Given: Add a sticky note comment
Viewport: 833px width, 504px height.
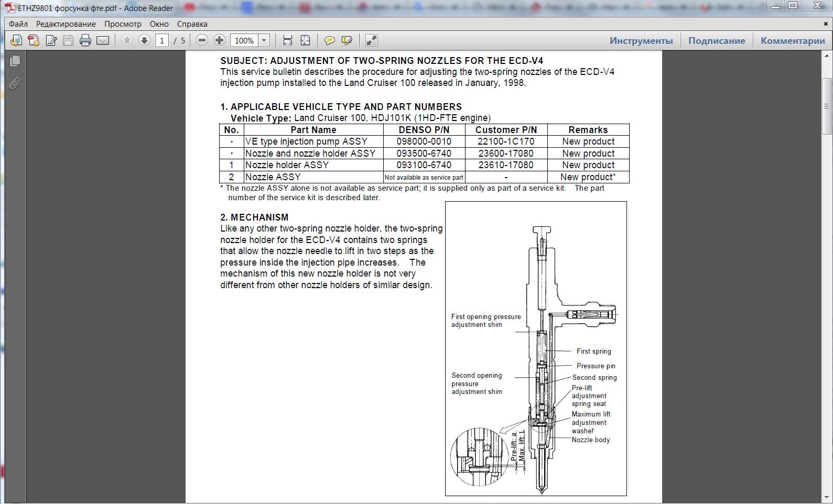Looking at the screenshot, I should tap(329, 40).
